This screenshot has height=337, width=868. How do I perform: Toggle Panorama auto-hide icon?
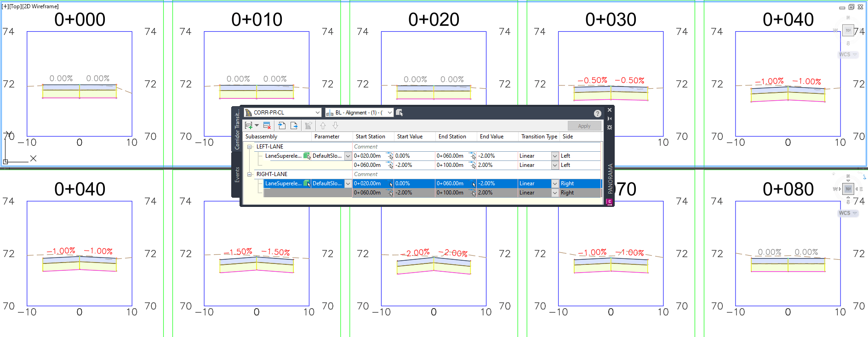[x=610, y=119]
